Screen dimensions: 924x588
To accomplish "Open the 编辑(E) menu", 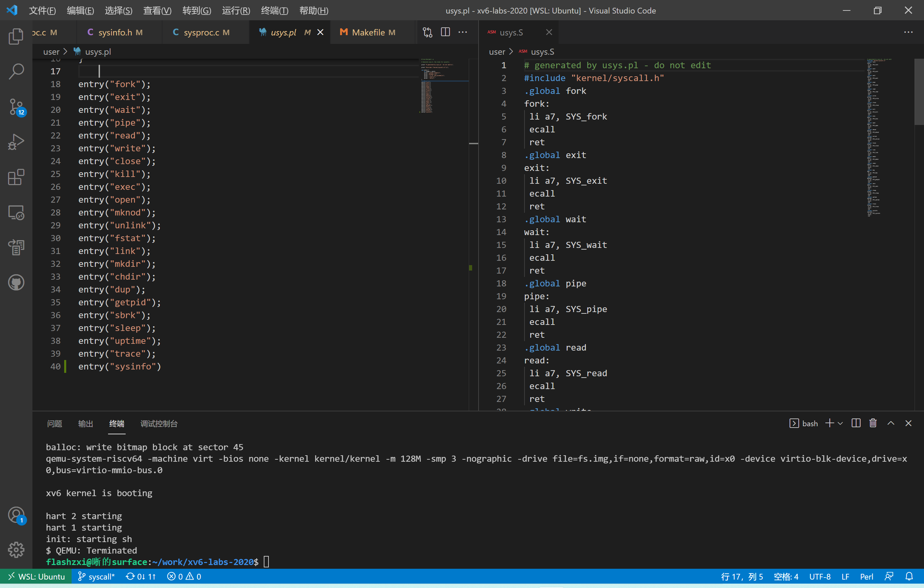I will (x=80, y=10).
